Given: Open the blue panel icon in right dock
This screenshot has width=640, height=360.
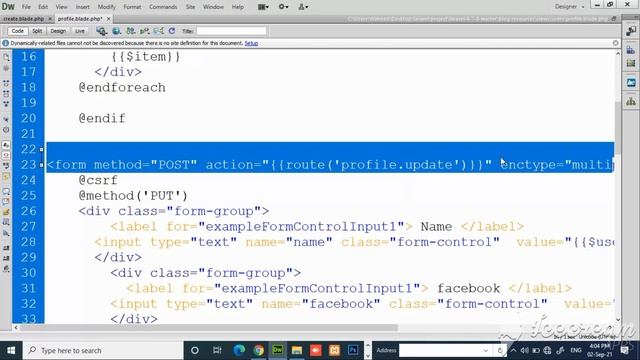Looking at the screenshot, I should coord(631,83).
